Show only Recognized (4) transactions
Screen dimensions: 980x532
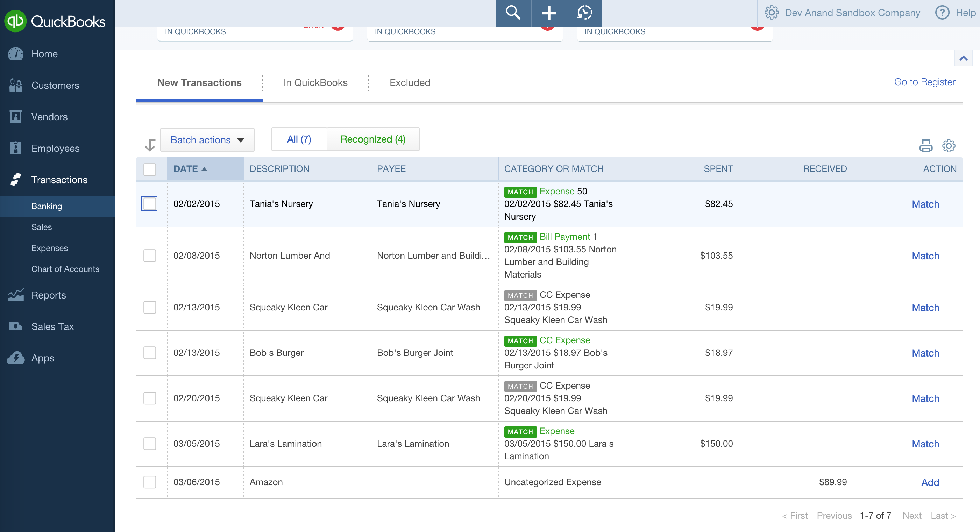373,139
